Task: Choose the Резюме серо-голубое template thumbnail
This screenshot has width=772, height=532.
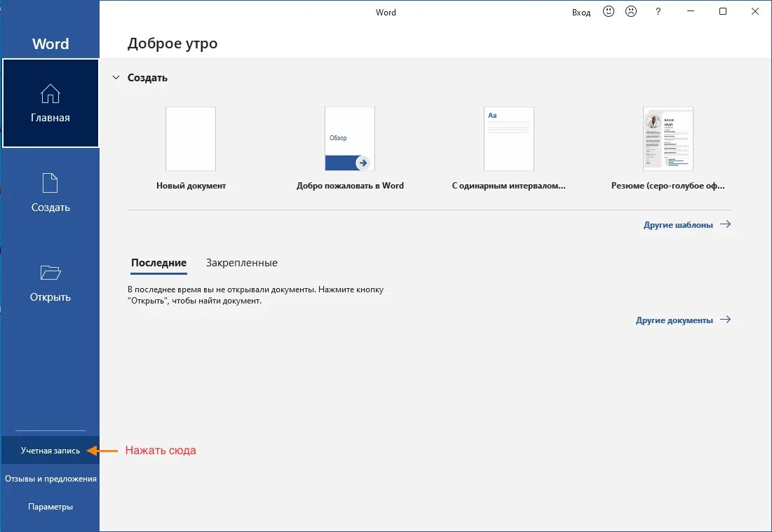Action: pos(668,139)
